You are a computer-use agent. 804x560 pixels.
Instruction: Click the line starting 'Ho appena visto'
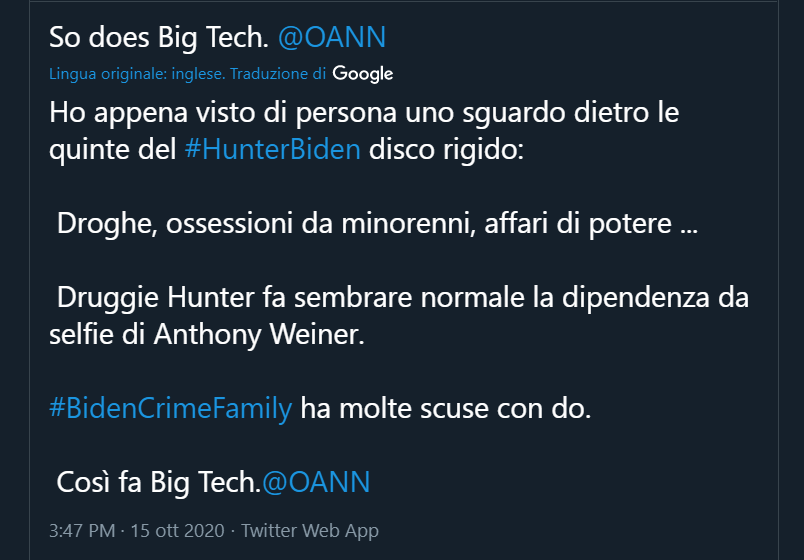pyautogui.click(x=364, y=112)
